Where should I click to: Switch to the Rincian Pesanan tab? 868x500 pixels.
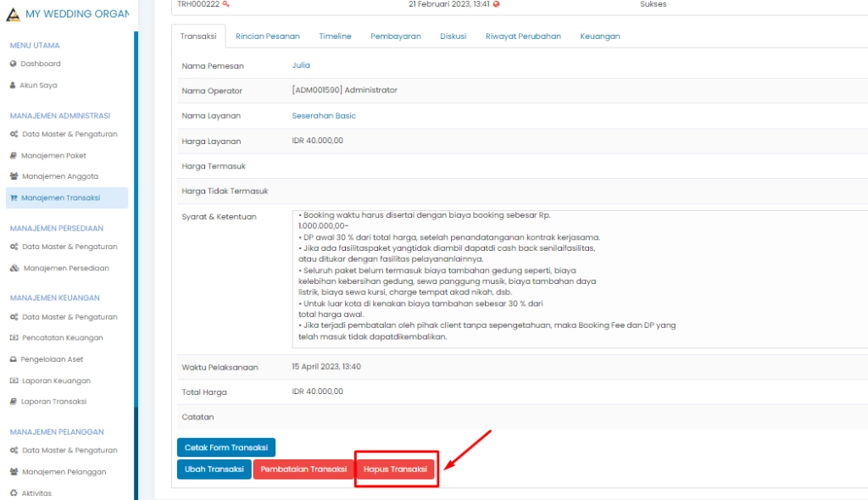pyautogui.click(x=267, y=36)
